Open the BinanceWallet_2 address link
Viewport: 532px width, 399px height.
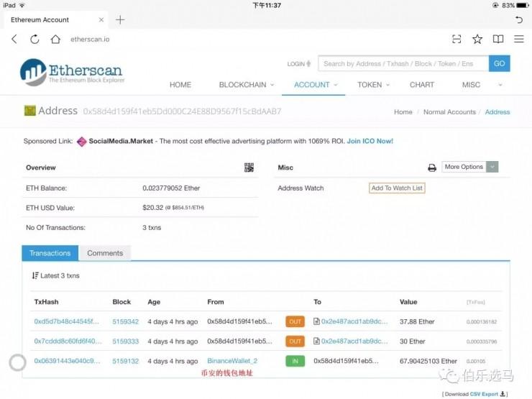(x=232, y=361)
